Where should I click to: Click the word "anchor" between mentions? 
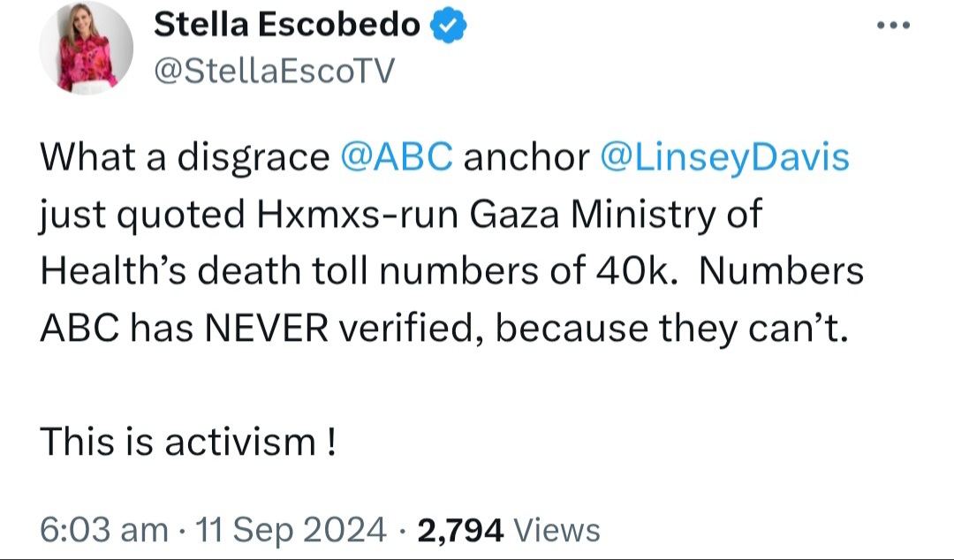[526, 158]
